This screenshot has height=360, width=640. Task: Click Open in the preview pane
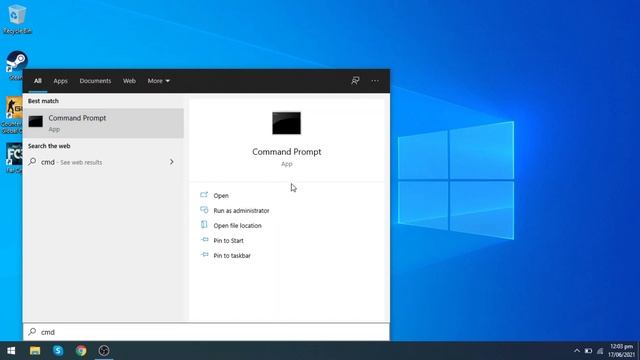coord(221,196)
